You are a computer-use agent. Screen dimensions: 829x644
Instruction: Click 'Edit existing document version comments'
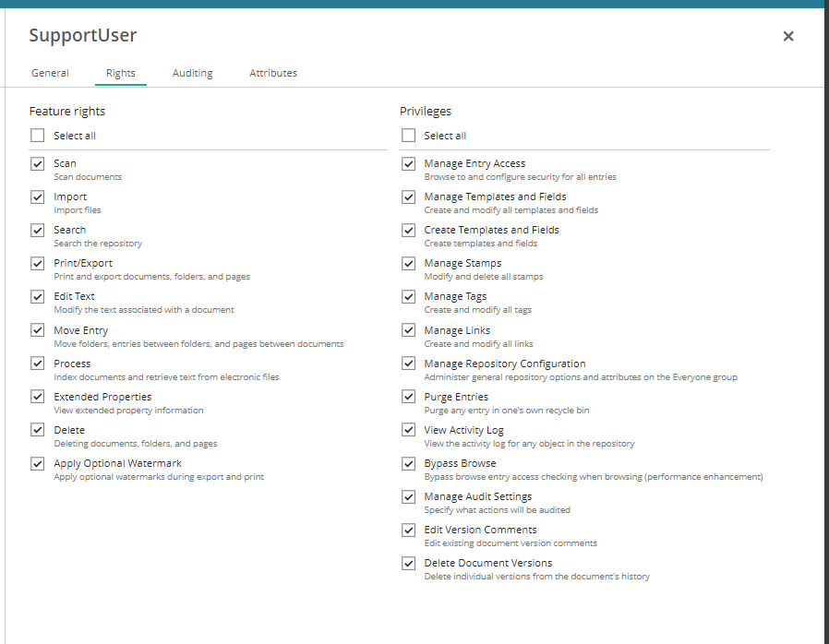[511, 543]
